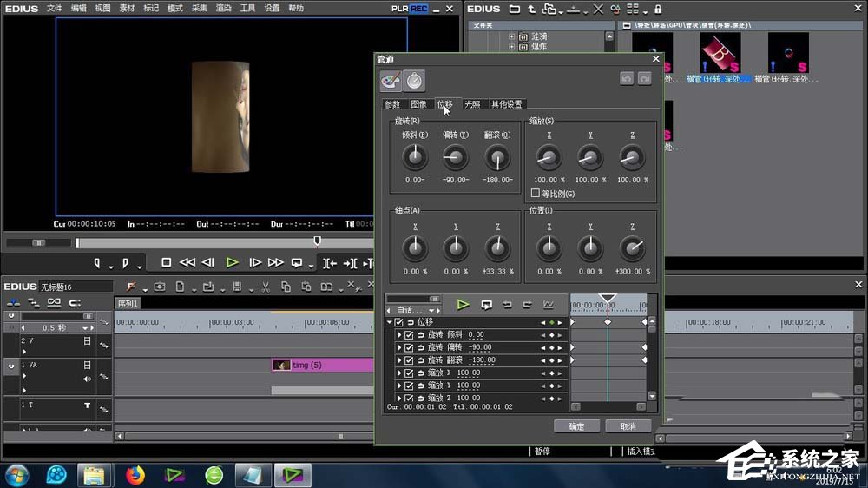Expand the 旋转 倾斜 keyframe row

[399, 335]
